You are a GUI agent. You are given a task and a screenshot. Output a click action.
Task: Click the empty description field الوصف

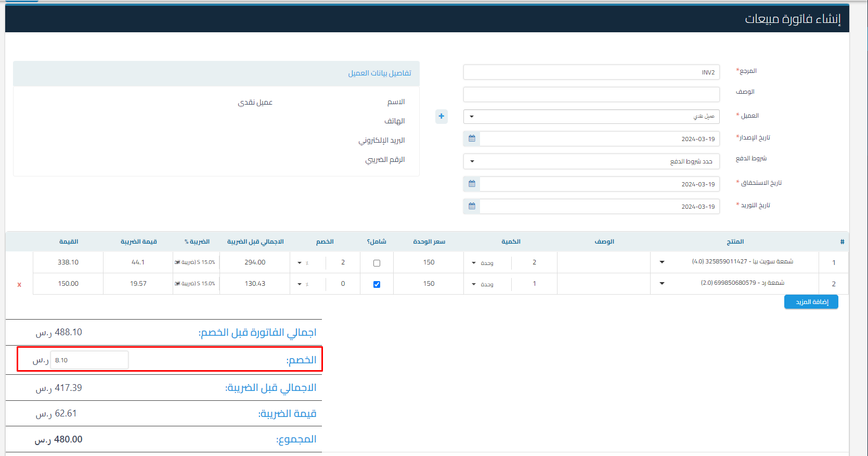591,94
